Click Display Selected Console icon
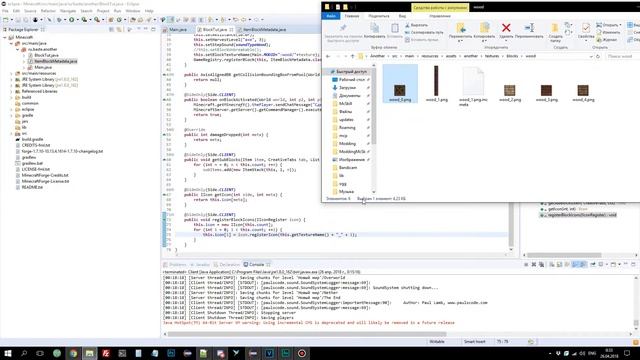Screen dimensions: 640x360 click(x=602, y=264)
